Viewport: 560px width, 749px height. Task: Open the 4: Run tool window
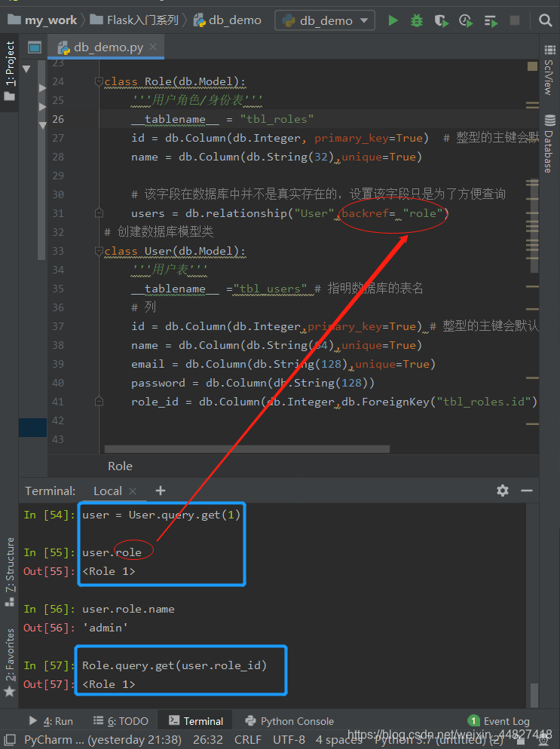[50, 721]
